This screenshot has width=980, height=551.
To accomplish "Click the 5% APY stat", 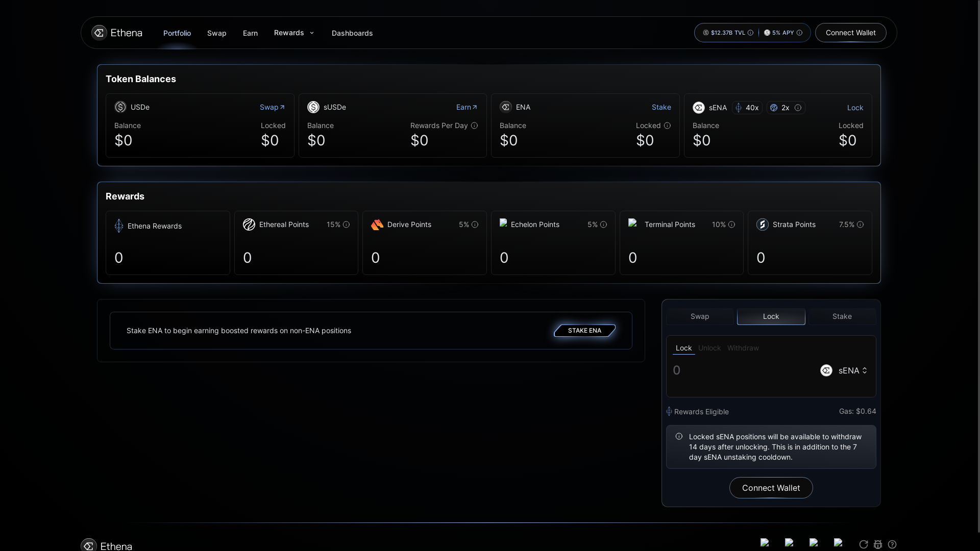I will tap(783, 33).
